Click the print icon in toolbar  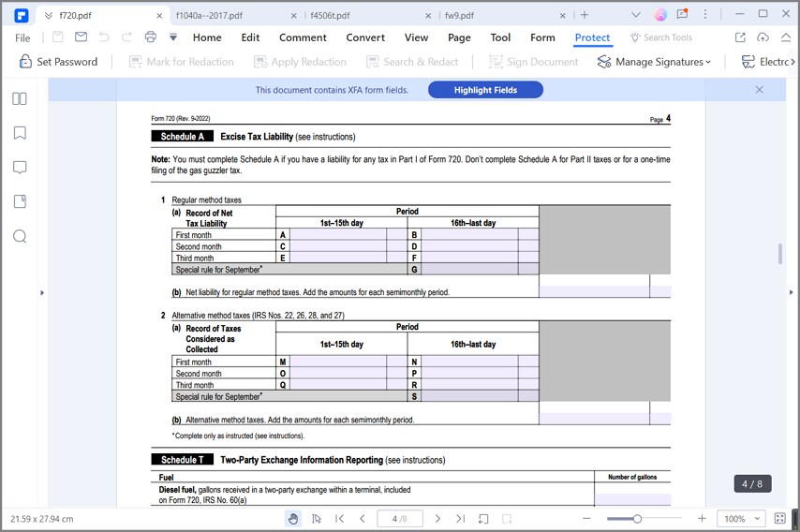[151, 37]
